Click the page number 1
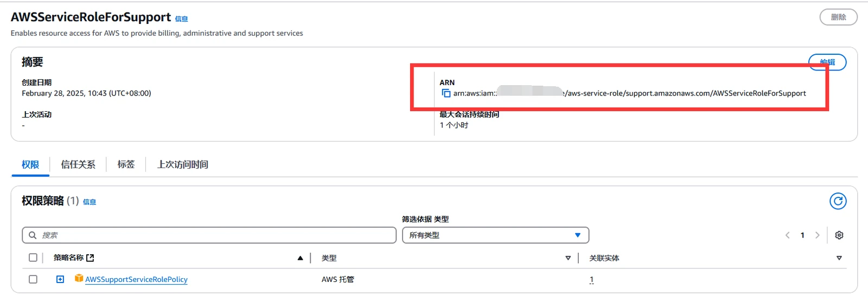 [x=802, y=235]
